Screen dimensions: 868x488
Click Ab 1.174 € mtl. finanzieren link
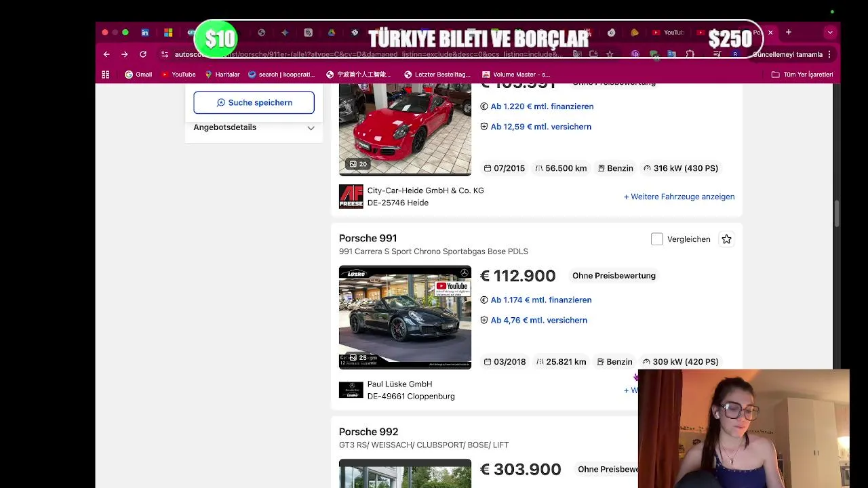540,300
